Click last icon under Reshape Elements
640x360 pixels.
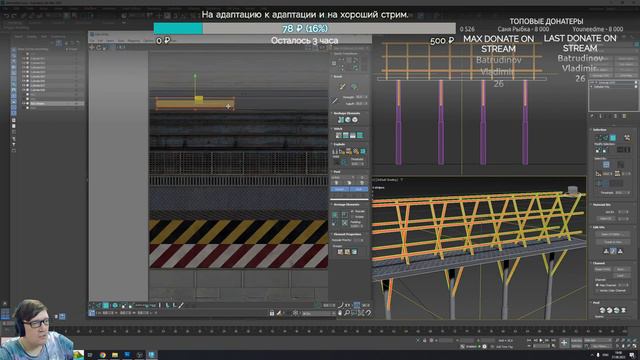click(355, 120)
